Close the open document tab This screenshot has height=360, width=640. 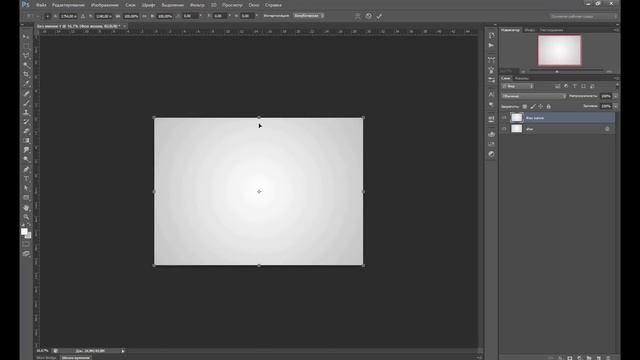click(124, 26)
